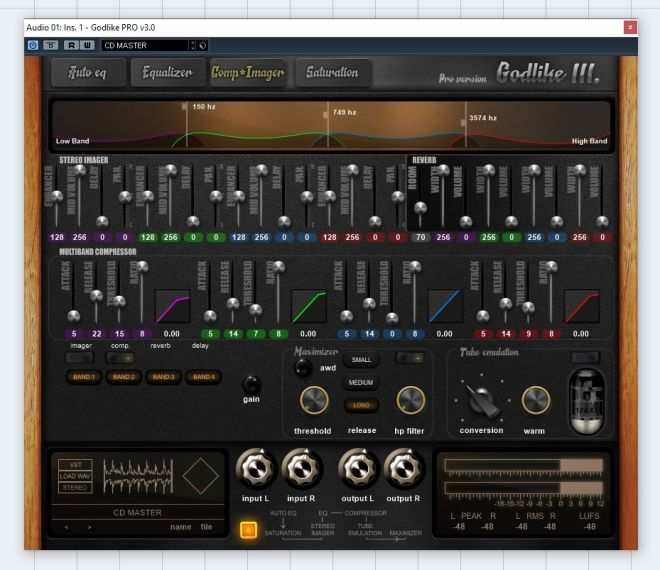Click the vacuum tube image
Screen dimensions: 660x570
[x=586, y=401]
